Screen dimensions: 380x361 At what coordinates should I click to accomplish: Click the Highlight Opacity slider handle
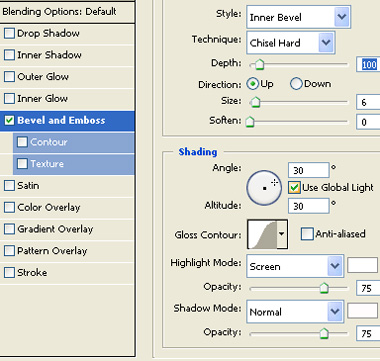pyautogui.click(x=324, y=288)
